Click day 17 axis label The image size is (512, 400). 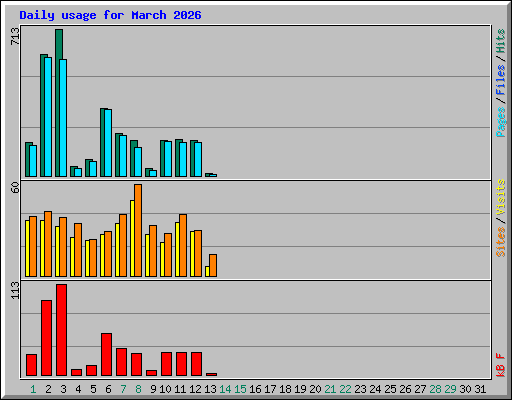click(270, 389)
